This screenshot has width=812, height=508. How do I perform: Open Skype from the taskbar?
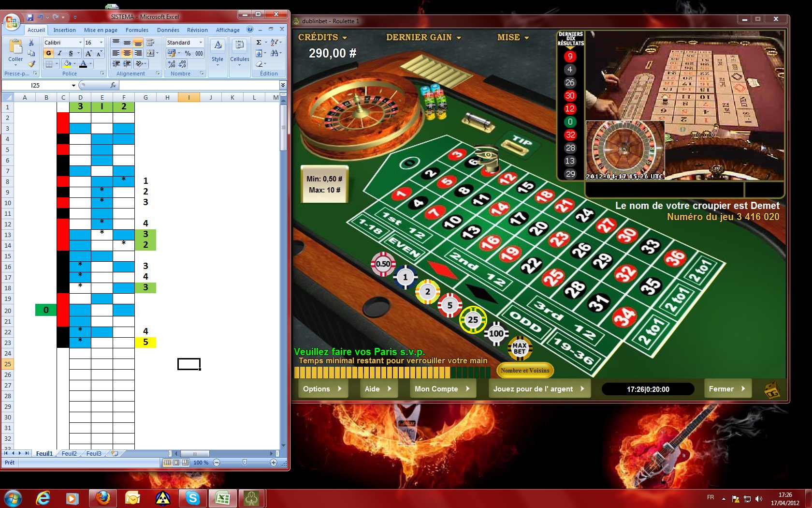point(193,498)
